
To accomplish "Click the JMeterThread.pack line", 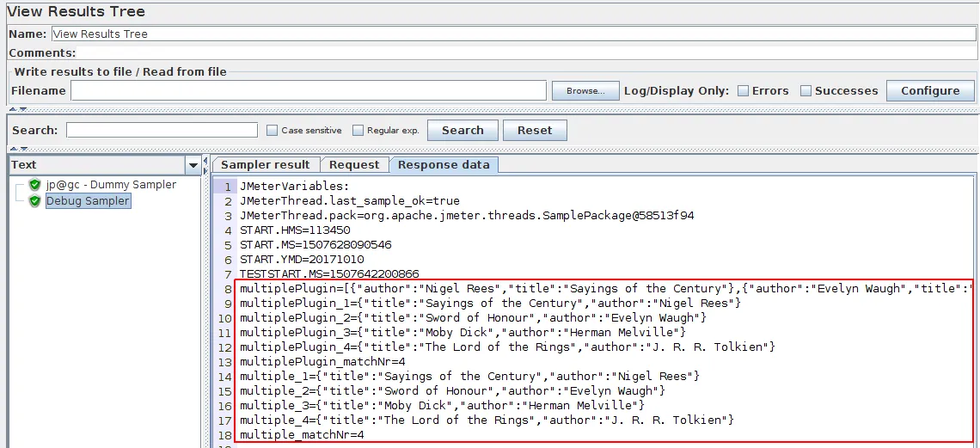I will 466,216.
